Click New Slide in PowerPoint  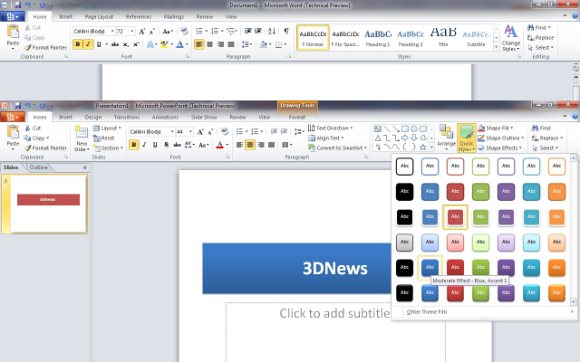coord(81,139)
